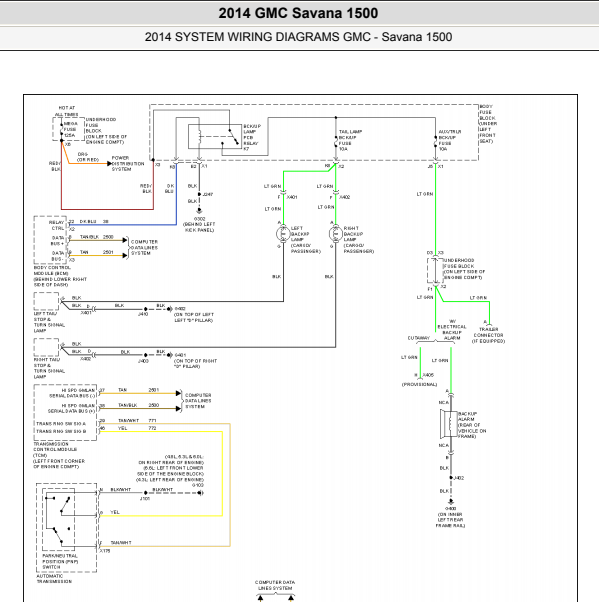This screenshot has width=599, height=602.
Task: Click the J402 splice dot near the alarm ground
Action: (451, 478)
